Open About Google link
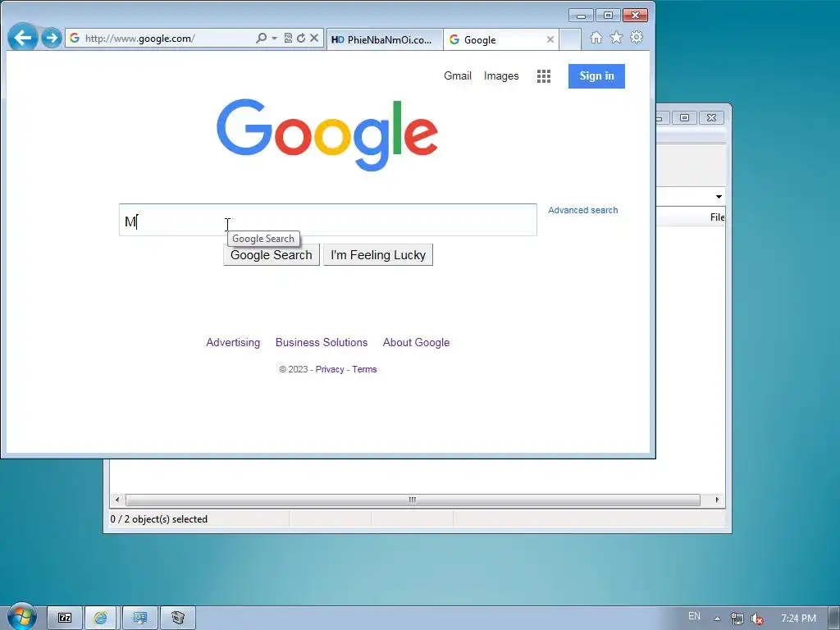This screenshot has height=630, width=840. tap(416, 342)
